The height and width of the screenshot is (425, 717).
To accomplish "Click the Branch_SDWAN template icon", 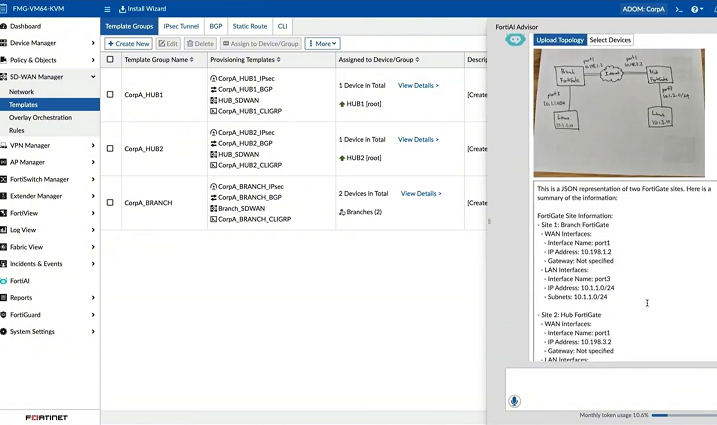I will tap(214, 208).
